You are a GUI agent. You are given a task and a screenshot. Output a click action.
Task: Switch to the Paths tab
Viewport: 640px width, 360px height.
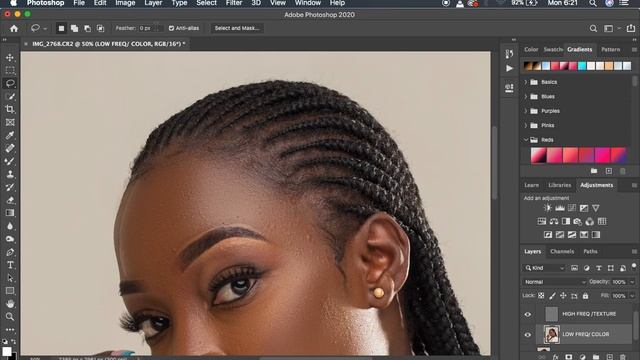[590, 251]
